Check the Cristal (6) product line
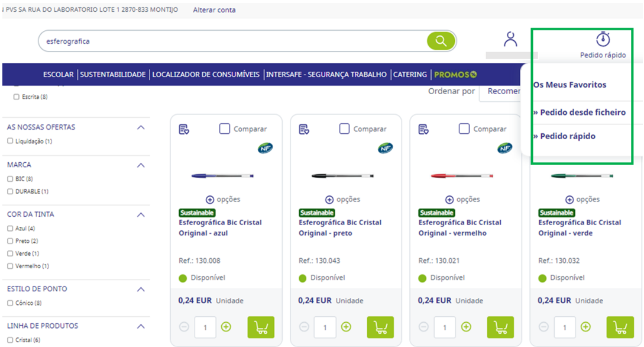Screen dimensions: 644x347 [10, 340]
